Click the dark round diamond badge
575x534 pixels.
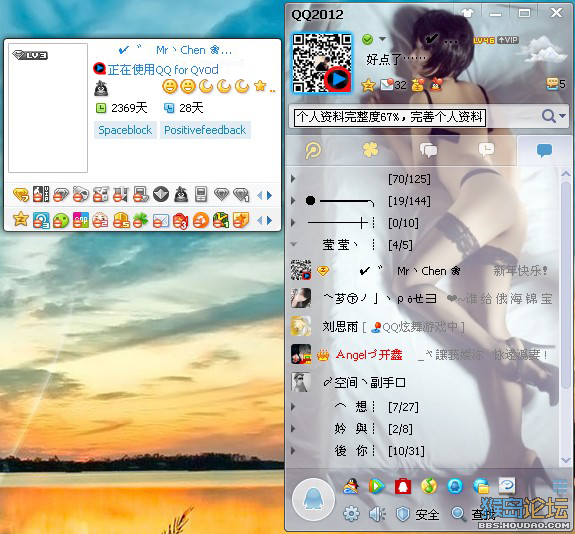point(161,194)
